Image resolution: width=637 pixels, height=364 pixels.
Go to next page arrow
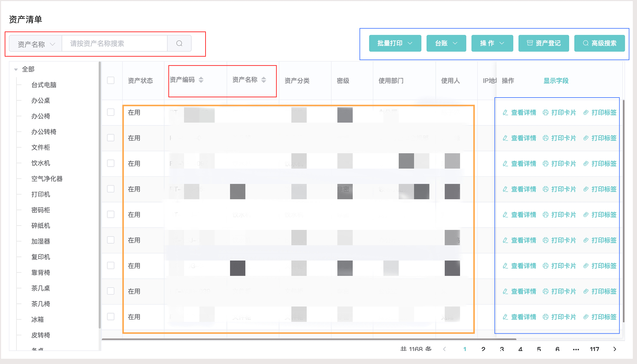tap(615, 349)
